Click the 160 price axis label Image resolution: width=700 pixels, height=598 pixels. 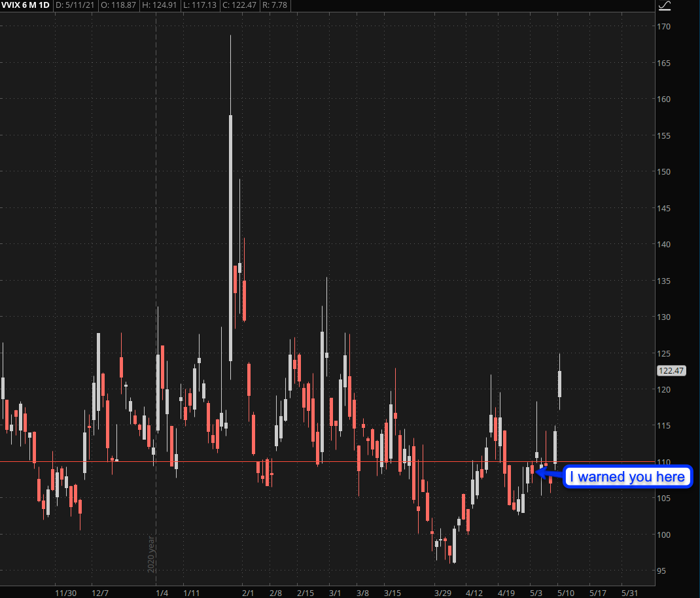click(x=664, y=99)
